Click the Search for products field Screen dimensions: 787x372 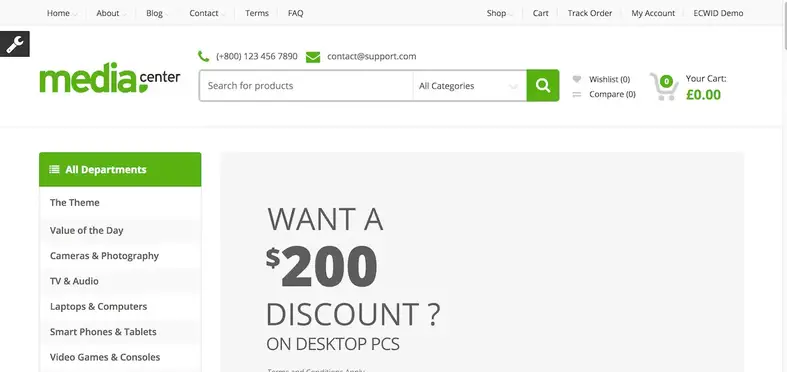coord(306,86)
